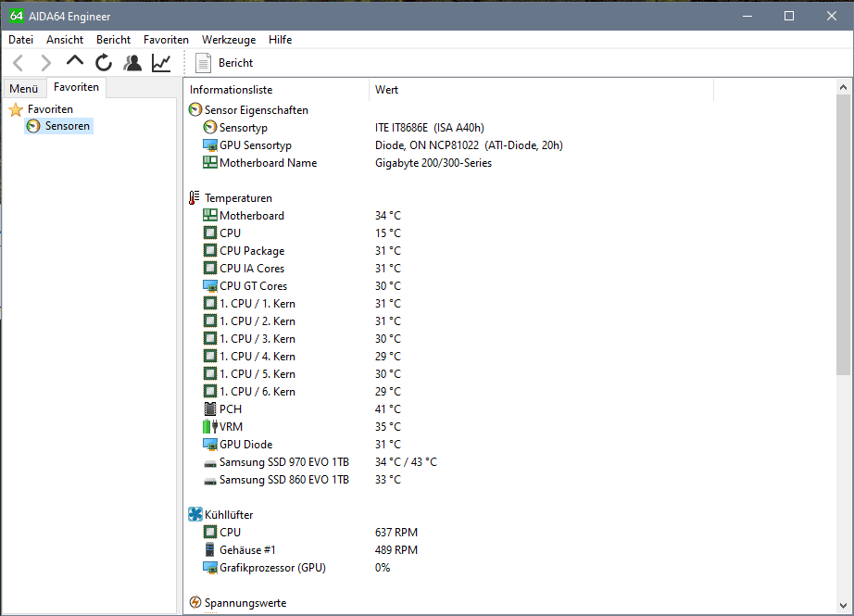Select the 'Gigabyte 200/300-Series' value
Image resolution: width=854 pixels, height=616 pixels.
(433, 163)
